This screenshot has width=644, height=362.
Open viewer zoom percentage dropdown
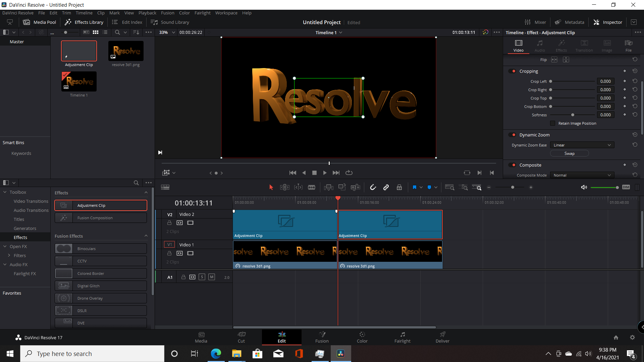173,33
